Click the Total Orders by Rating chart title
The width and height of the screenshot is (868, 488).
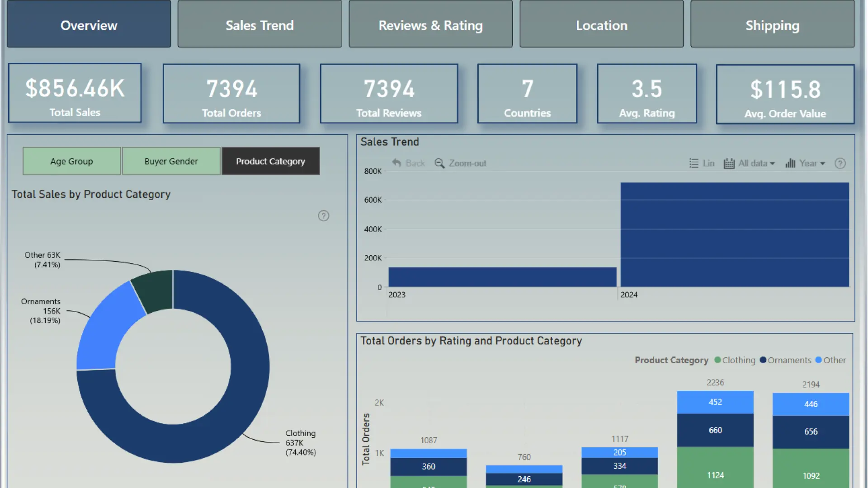point(471,341)
